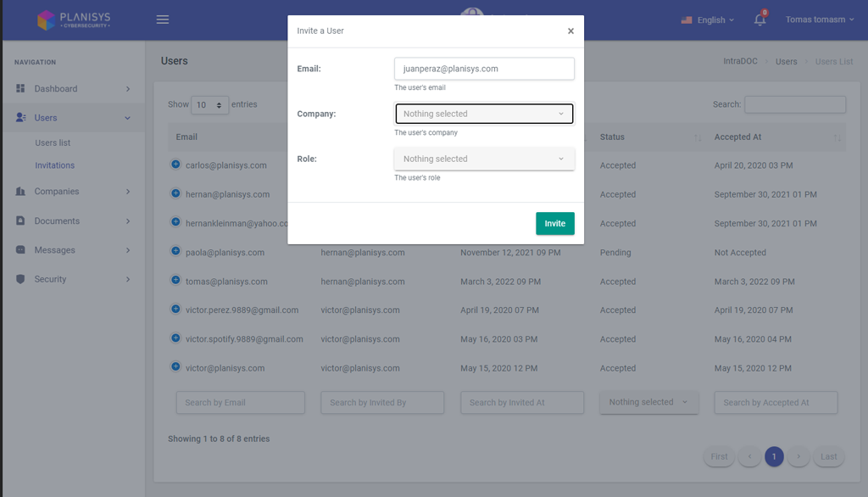Viewport: 868px width, 497px height.
Task: Click the Email field in the invite dialog
Action: (x=484, y=69)
